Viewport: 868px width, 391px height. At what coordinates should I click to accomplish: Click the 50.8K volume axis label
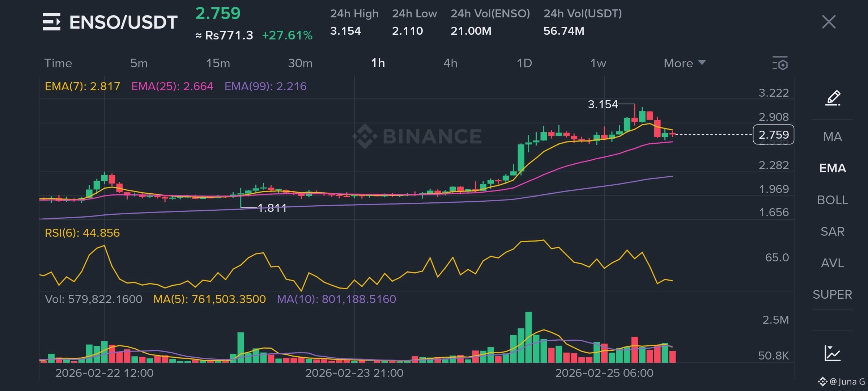tap(773, 356)
